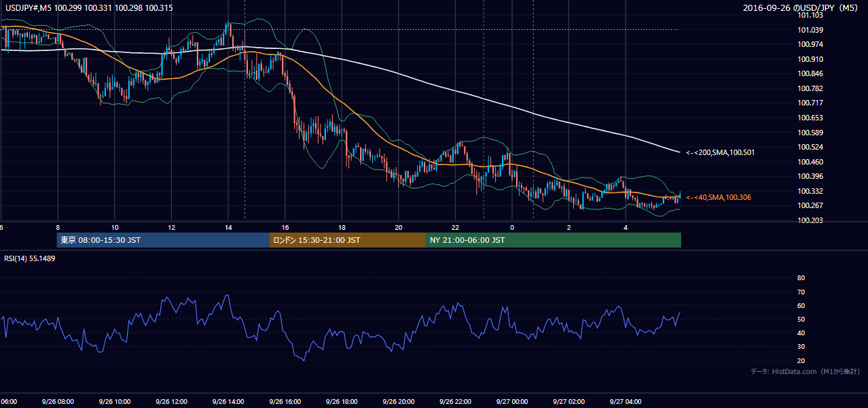Click the hour tick 12 under price chart
This screenshot has width=868, height=408.
coord(171,228)
